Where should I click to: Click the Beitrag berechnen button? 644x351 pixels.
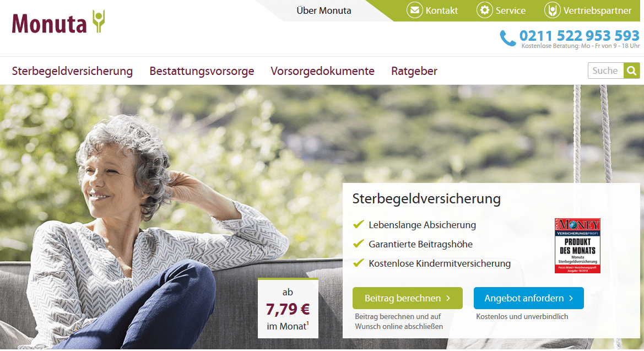pos(408,298)
